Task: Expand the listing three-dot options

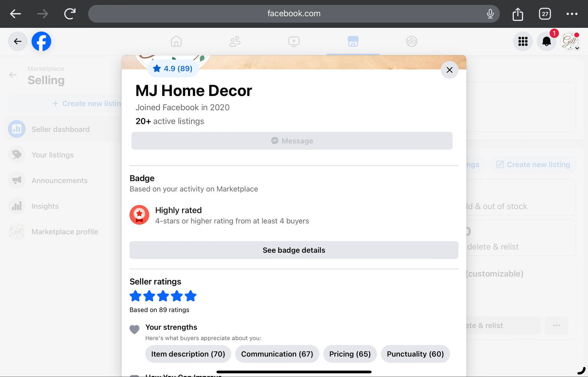Action: coord(556,325)
